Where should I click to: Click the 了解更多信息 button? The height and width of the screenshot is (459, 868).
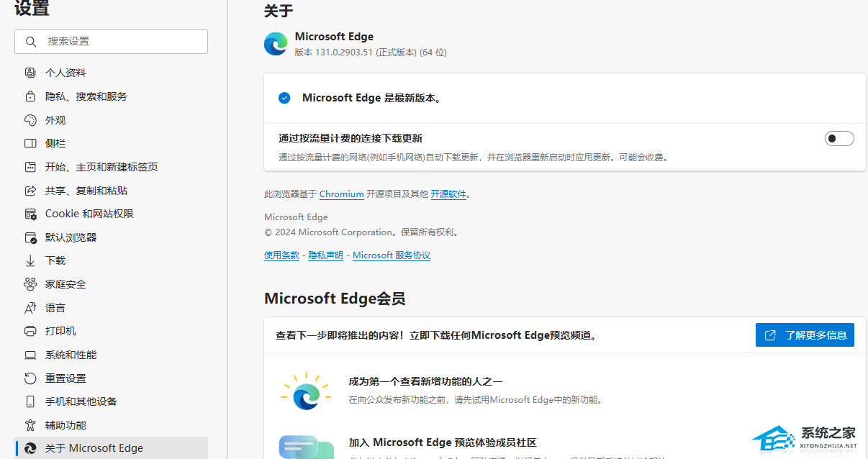[804, 335]
